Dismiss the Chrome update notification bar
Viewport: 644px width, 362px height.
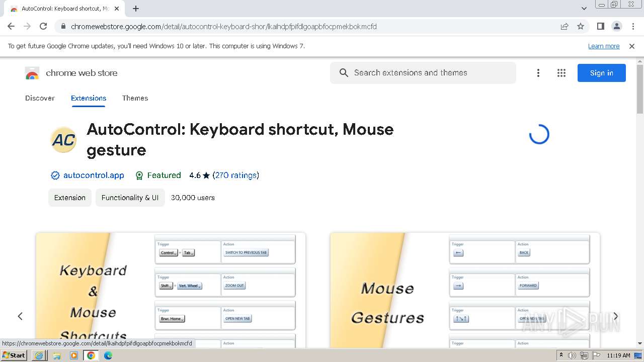(x=632, y=46)
